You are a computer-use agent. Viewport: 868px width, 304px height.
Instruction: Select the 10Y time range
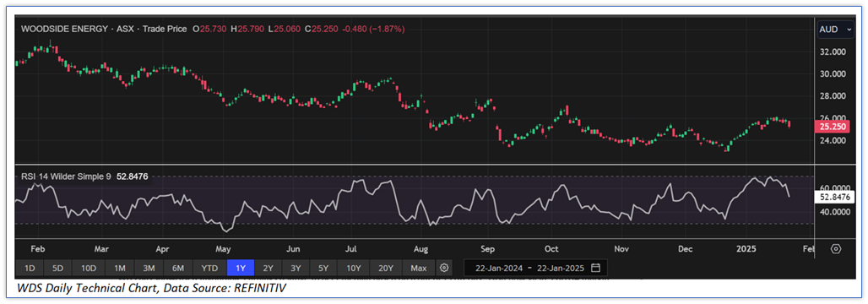pyautogui.click(x=353, y=268)
